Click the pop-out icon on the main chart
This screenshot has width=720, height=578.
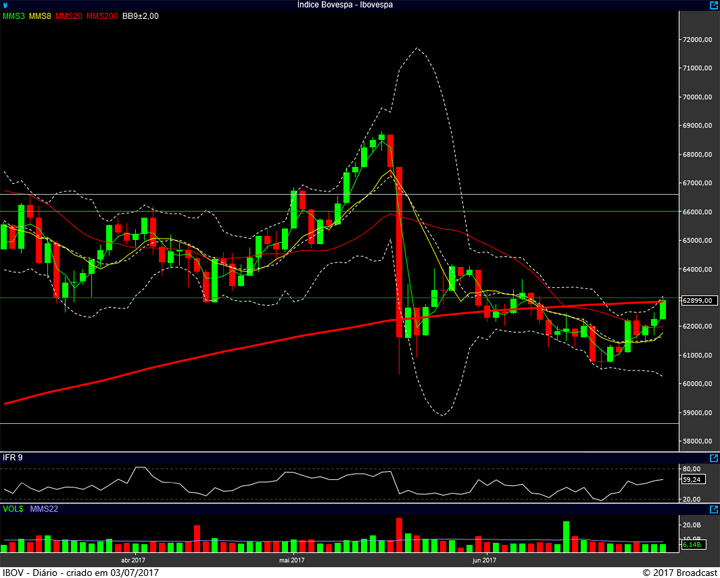click(714, 5)
